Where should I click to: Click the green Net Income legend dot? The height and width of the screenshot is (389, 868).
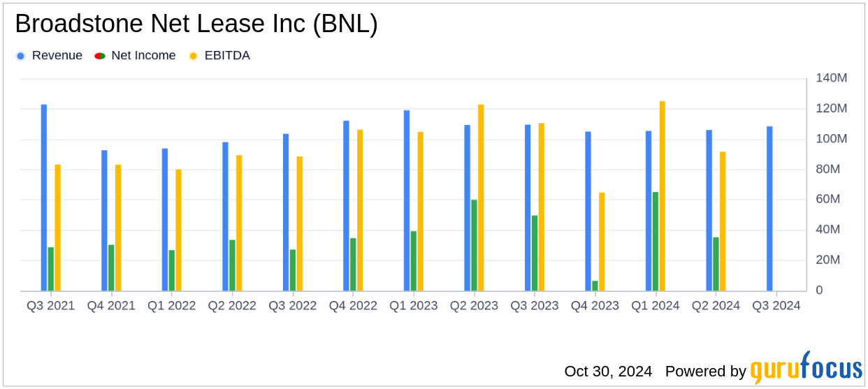pyautogui.click(x=100, y=56)
